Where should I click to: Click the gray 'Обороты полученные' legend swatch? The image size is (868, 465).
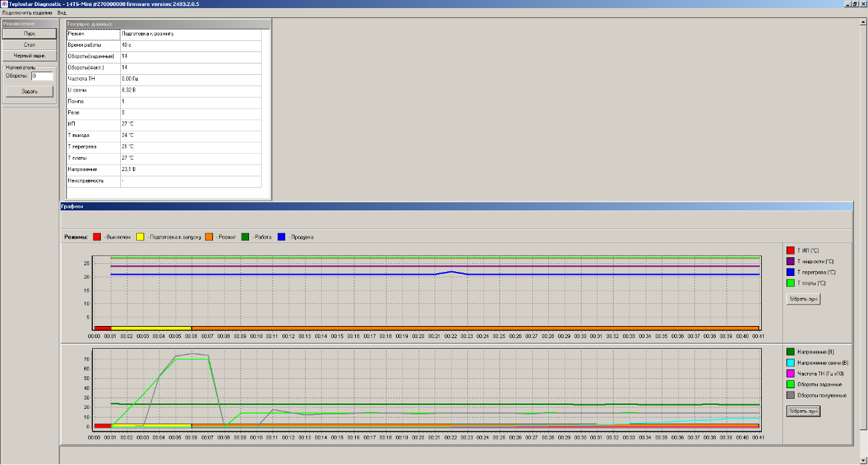(791, 396)
